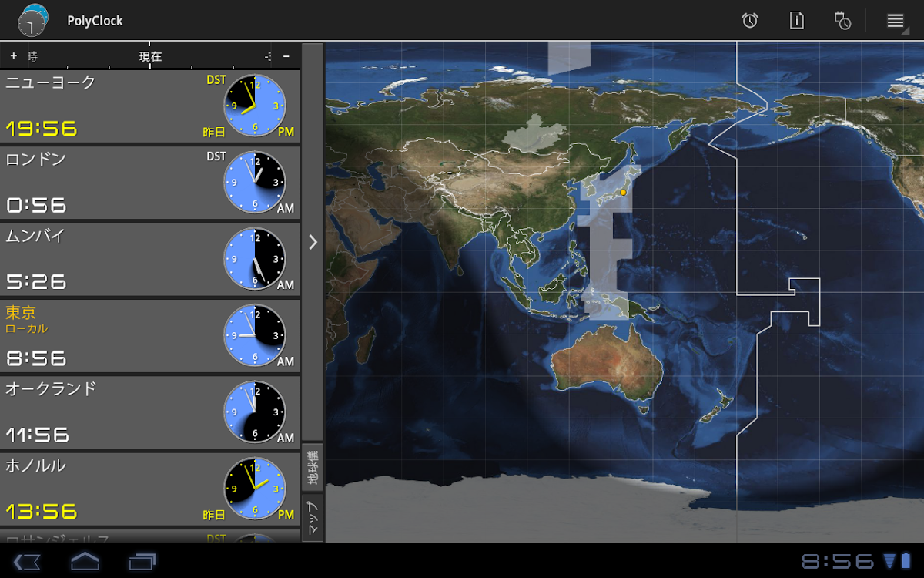Screen dimensions: 924x578
Task: Switch to the 地球儀 globe tab
Action: (313, 467)
